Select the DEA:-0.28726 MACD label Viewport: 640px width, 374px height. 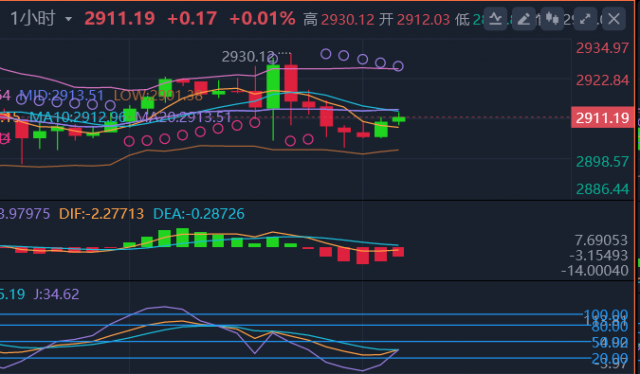(199, 214)
